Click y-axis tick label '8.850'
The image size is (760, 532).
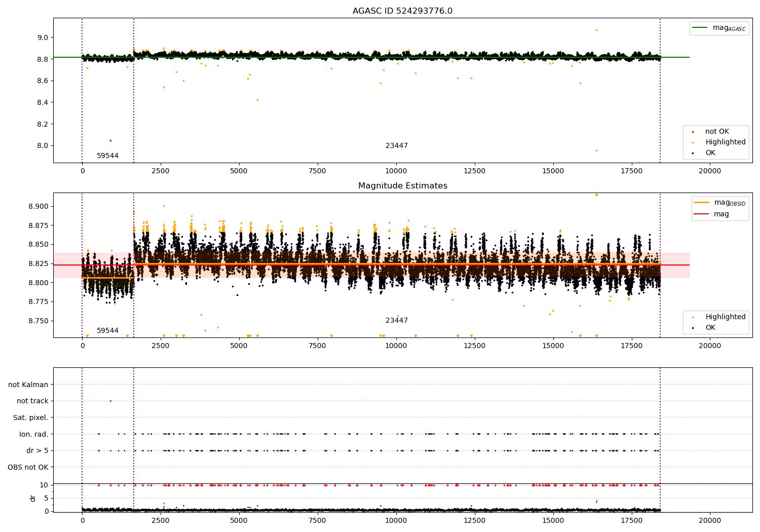pyautogui.click(x=38, y=245)
